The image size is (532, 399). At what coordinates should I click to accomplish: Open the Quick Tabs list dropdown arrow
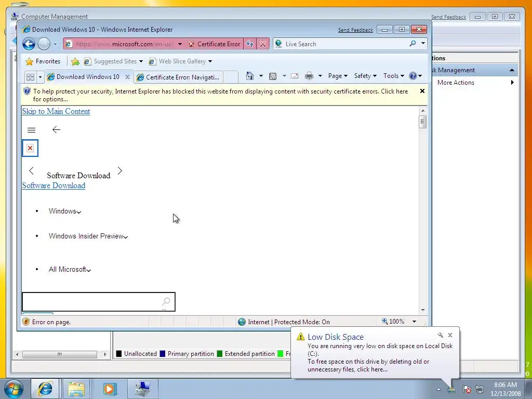[x=40, y=77]
